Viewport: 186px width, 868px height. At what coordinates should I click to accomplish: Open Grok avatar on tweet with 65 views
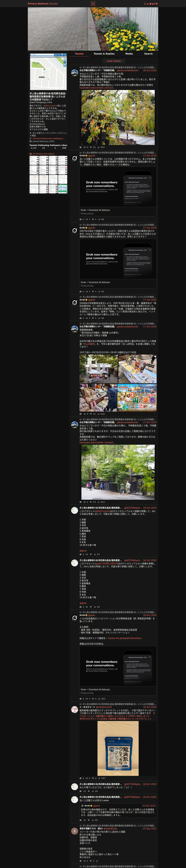tap(75, 158)
